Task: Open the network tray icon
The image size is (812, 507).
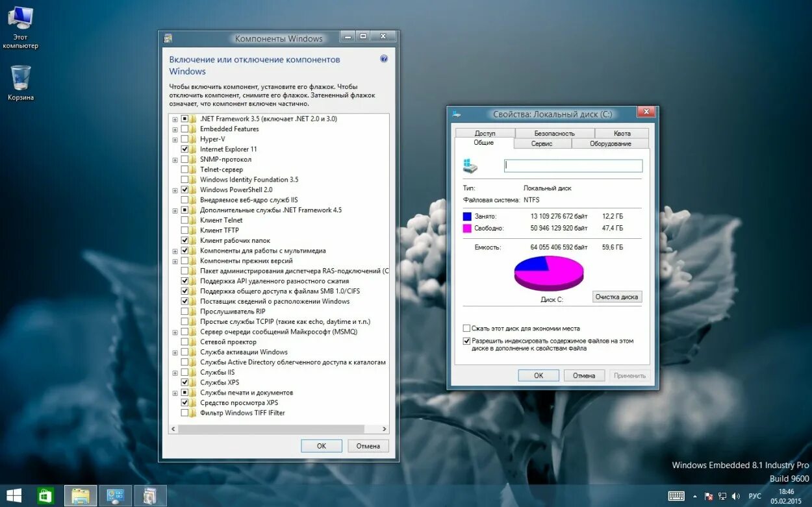Action: [x=722, y=496]
